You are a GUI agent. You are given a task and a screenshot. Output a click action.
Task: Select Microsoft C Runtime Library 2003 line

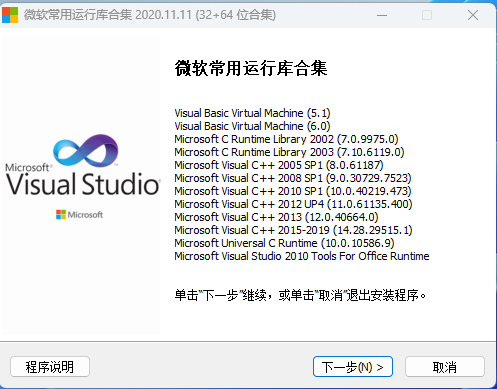pos(289,152)
